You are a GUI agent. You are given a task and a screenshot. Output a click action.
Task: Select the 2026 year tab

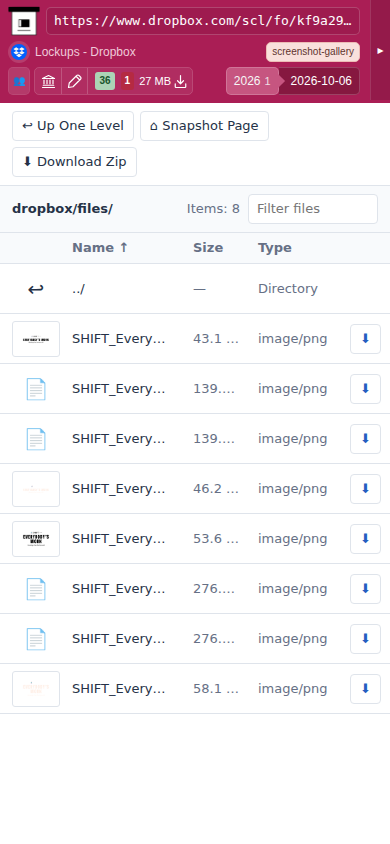click(252, 81)
